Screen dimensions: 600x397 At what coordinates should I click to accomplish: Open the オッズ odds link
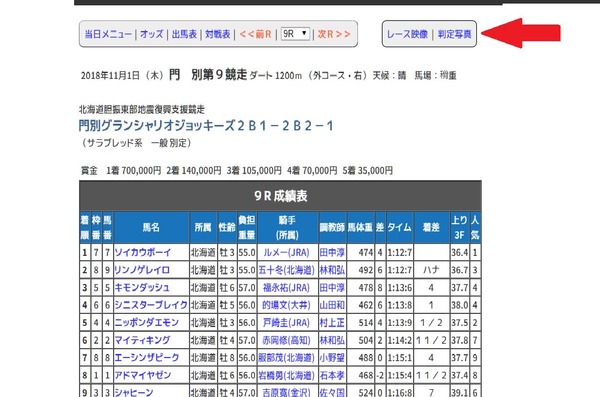click(x=152, y=34)
